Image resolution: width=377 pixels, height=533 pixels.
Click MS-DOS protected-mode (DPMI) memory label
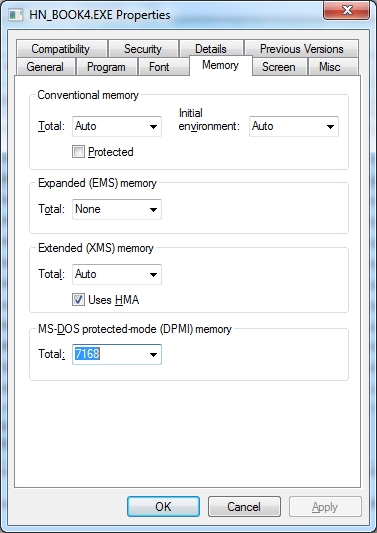[135, 329]
